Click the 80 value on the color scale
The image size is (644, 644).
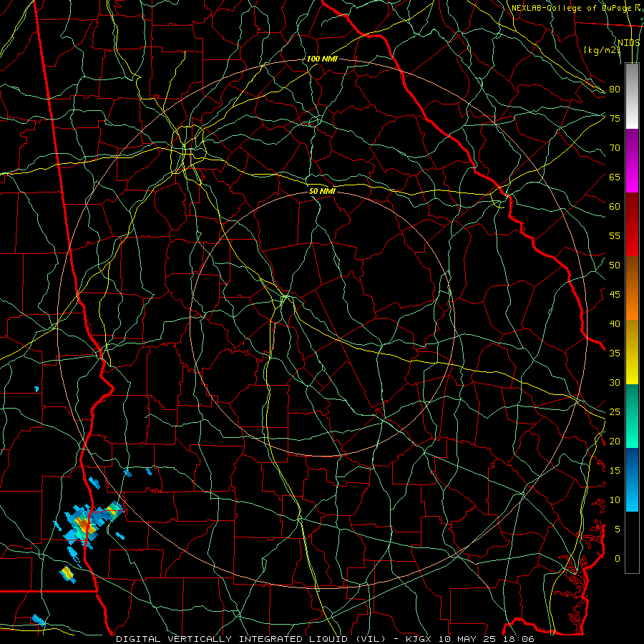point(615,89)
